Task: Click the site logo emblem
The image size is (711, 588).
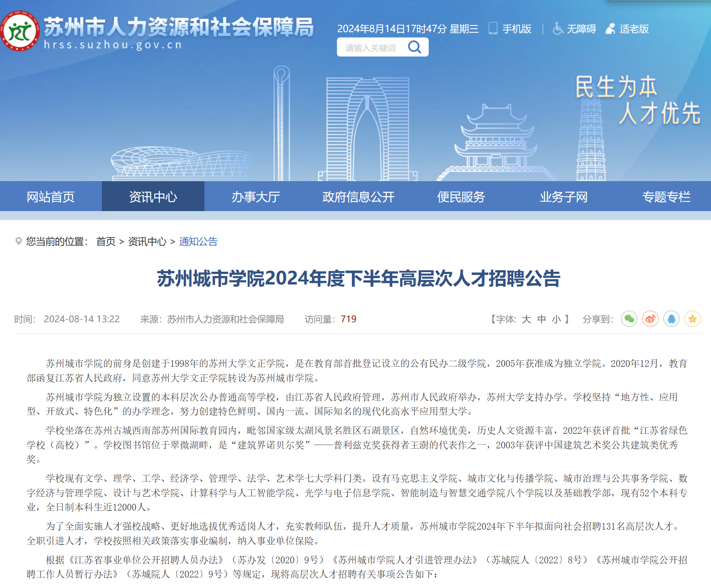Action: point(20,31)
